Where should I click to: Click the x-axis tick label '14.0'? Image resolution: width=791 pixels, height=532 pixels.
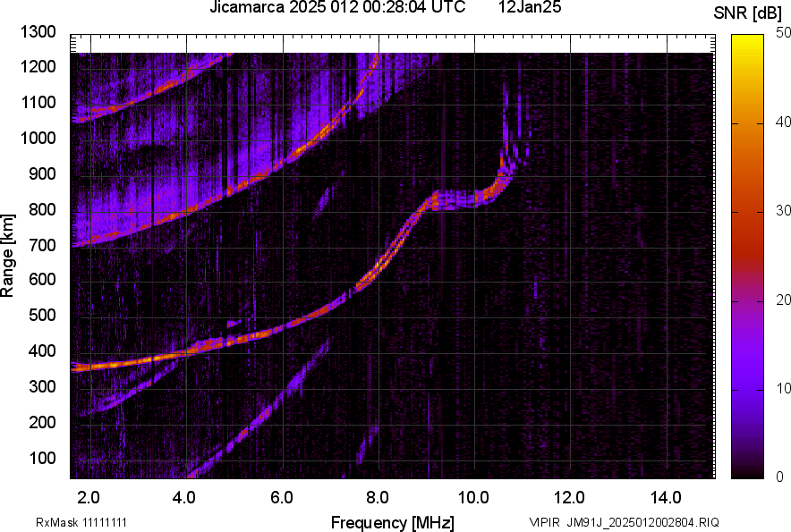666,498
